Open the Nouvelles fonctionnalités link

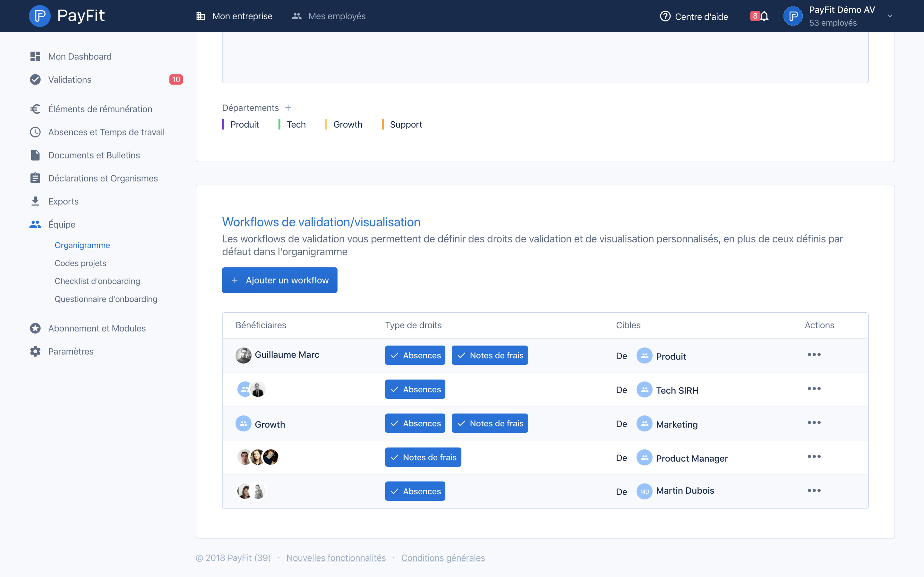(x=336, y=558)
